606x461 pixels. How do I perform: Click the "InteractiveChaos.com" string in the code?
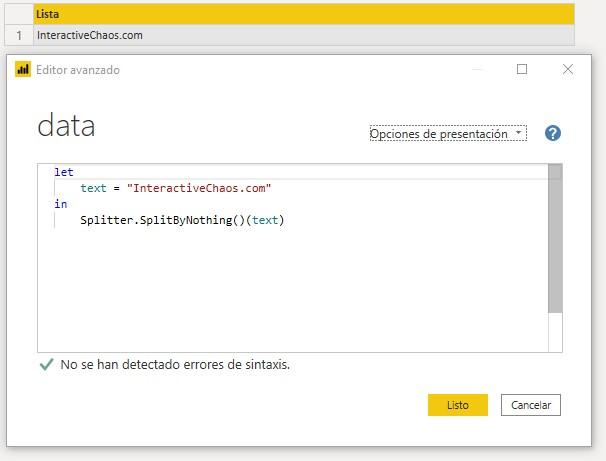(x=199, y=188)
